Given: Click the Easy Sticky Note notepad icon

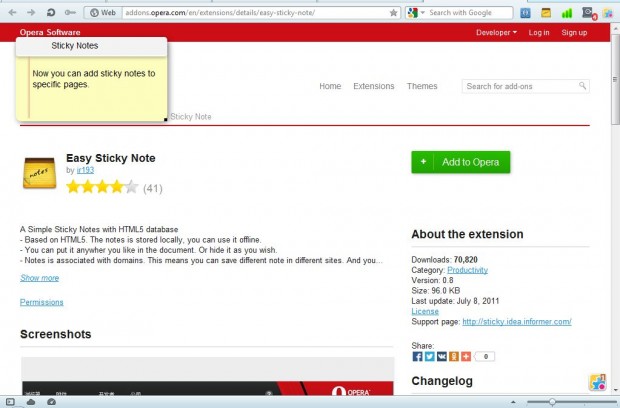Looking at the screenshot, I should point(40,173).
